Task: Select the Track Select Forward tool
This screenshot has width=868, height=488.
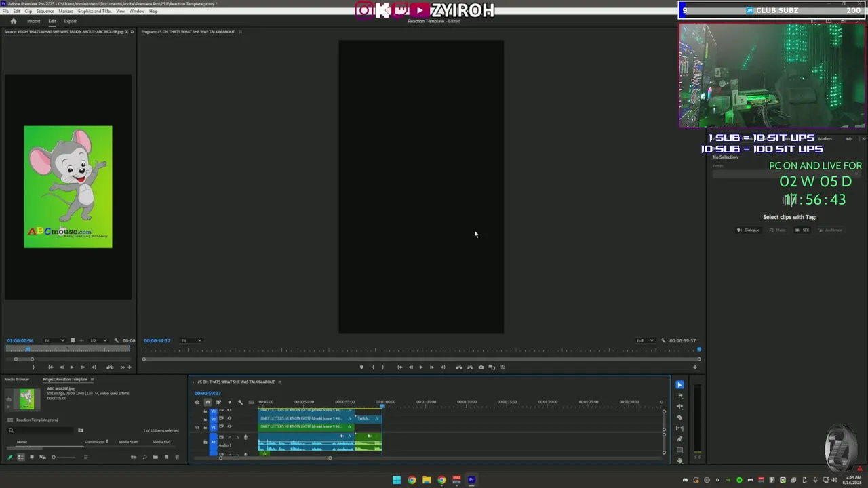Action: 679,396
